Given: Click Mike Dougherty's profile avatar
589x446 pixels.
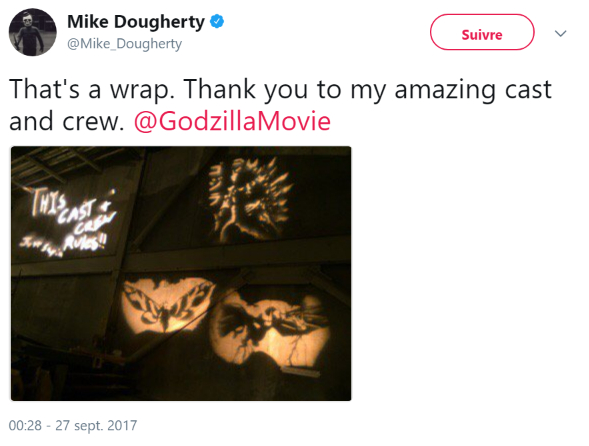Looking at the screenshot, I should (33, 32).
